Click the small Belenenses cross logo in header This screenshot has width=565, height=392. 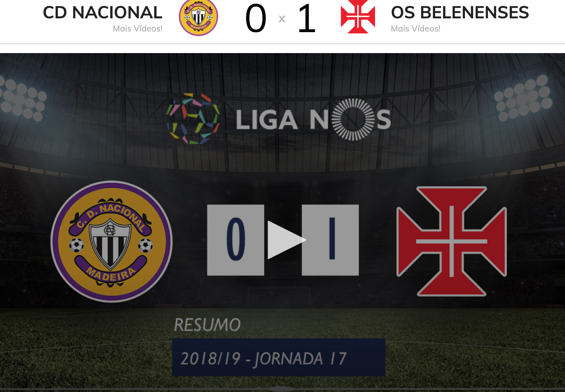tap(358, 17)
